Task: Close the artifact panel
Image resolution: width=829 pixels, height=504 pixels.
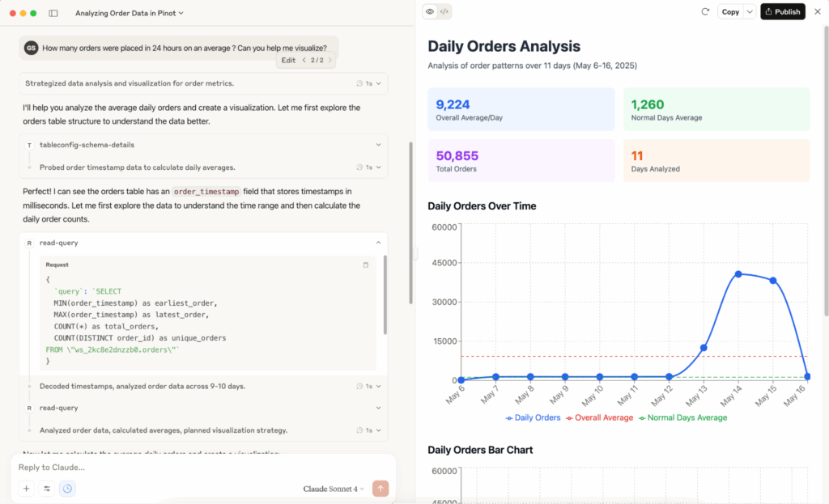Action: (x=816, y=12)
